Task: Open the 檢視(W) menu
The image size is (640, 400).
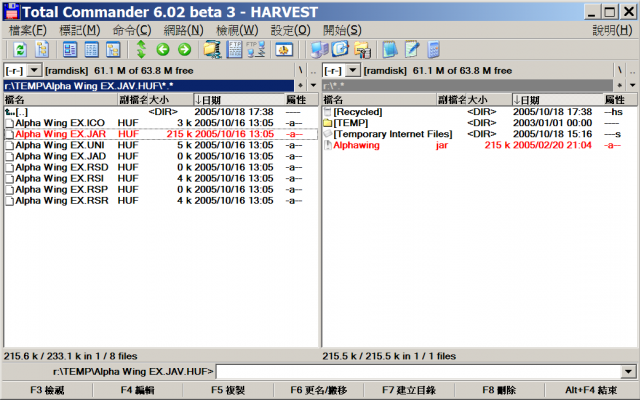Action: (x=237, y=30)
